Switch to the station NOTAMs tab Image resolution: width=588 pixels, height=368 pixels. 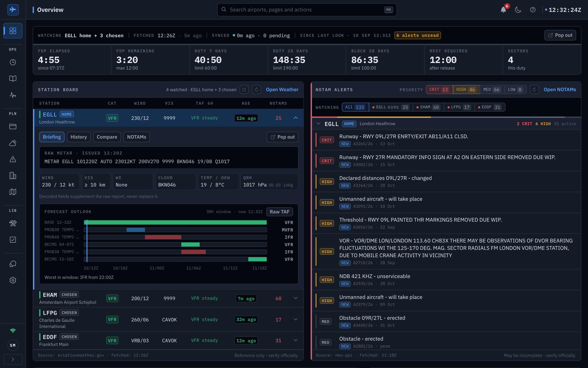coord(137,137)
